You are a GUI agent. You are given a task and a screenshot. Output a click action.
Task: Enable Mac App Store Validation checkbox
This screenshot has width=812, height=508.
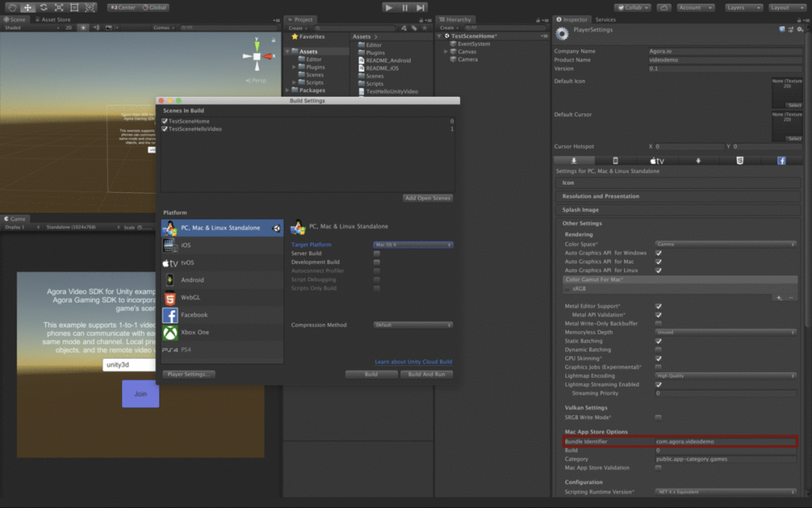click(x=658, y=468)
